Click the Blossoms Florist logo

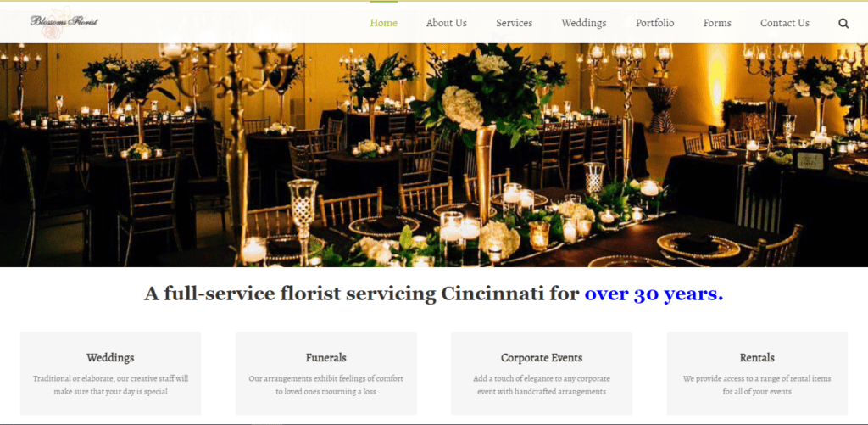point(64,22)
